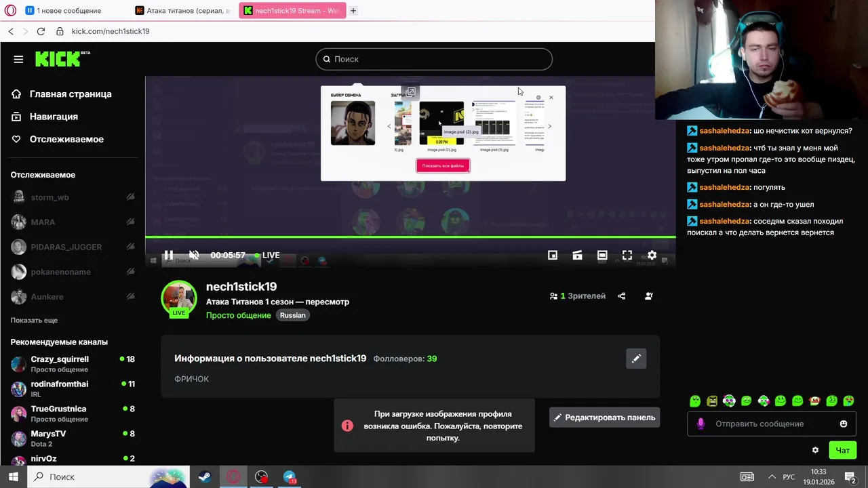Click the news widget icon in taskbar
The image size is (868, 488).
[747, 476]
